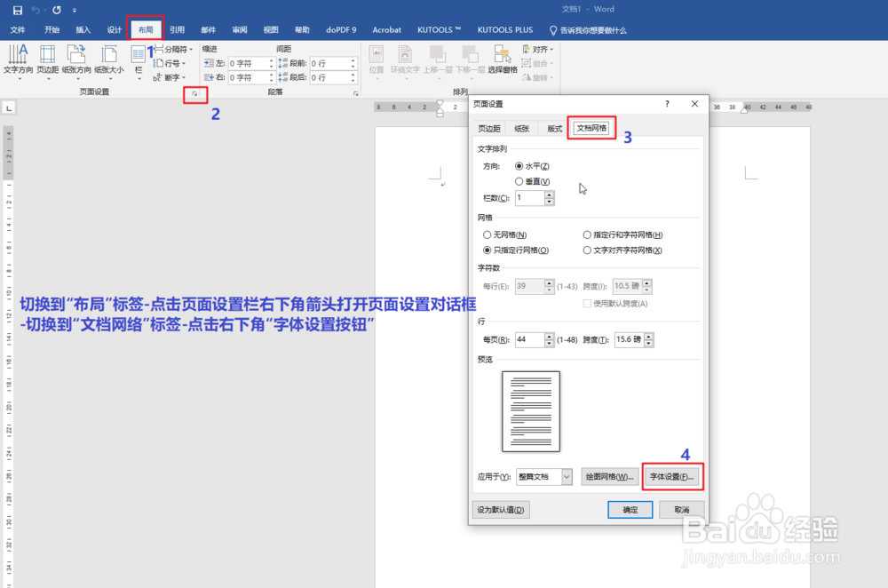Open the 文件 File menu
Image resolution: width=888 pixels, height=588 pixels.
tap(18, 30)
